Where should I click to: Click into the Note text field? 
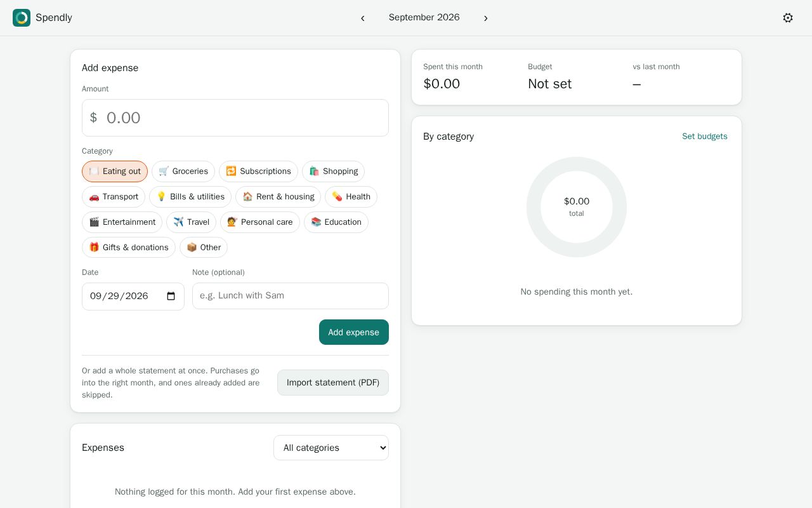[x=291, y=296]
